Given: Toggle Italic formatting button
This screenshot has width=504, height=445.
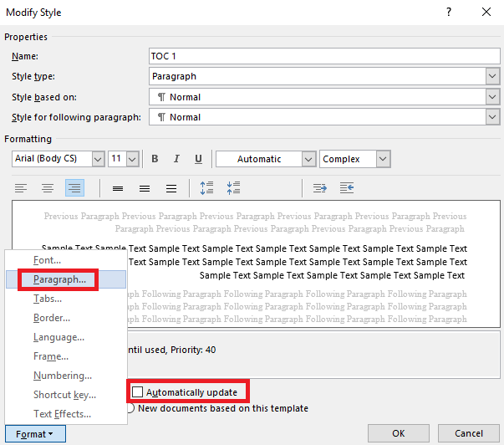Looking at the screenshot, I should [x=176, y=159].
